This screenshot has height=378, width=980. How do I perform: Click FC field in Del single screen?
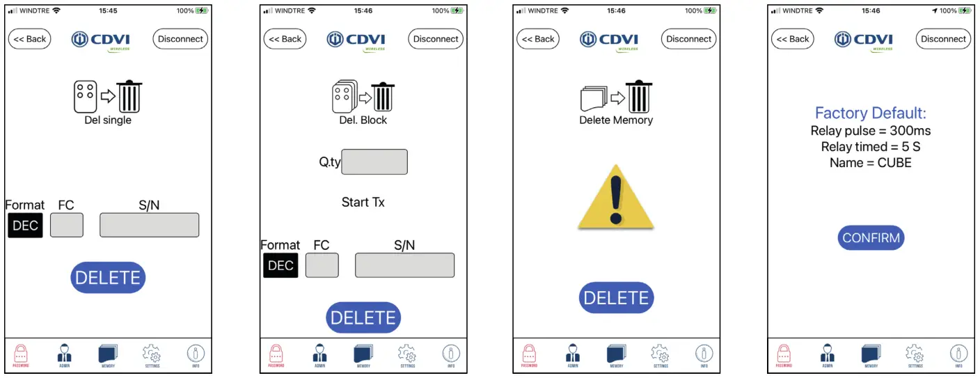point(67,225)
